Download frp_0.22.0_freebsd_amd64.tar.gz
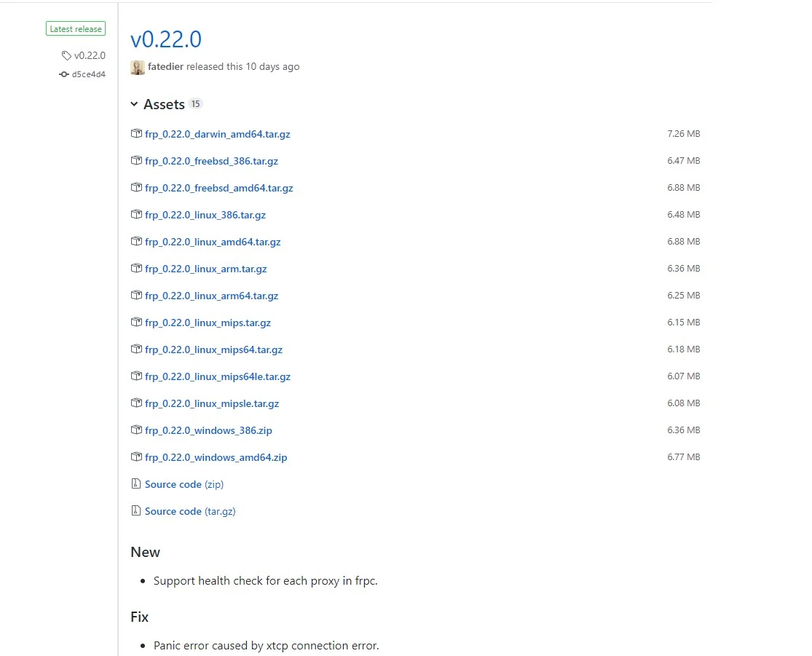 pyautogui.click(x=219, y=188)
